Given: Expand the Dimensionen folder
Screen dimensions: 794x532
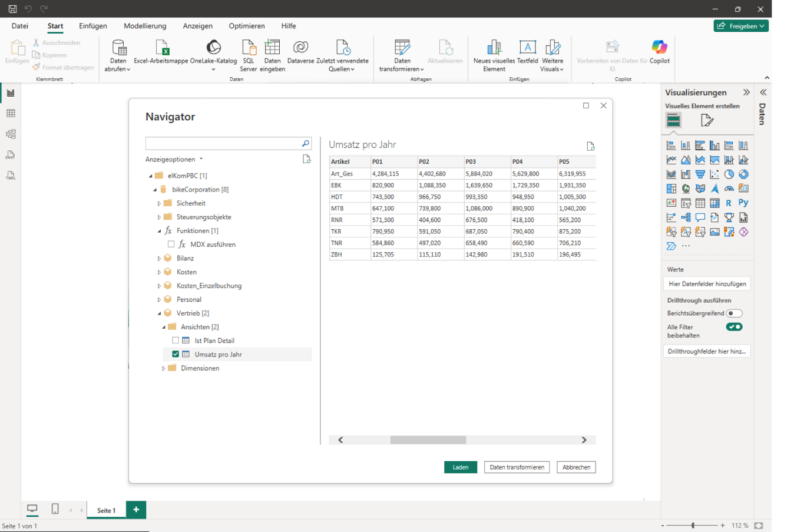Looking at the screenshot, I should pos(164,368).
